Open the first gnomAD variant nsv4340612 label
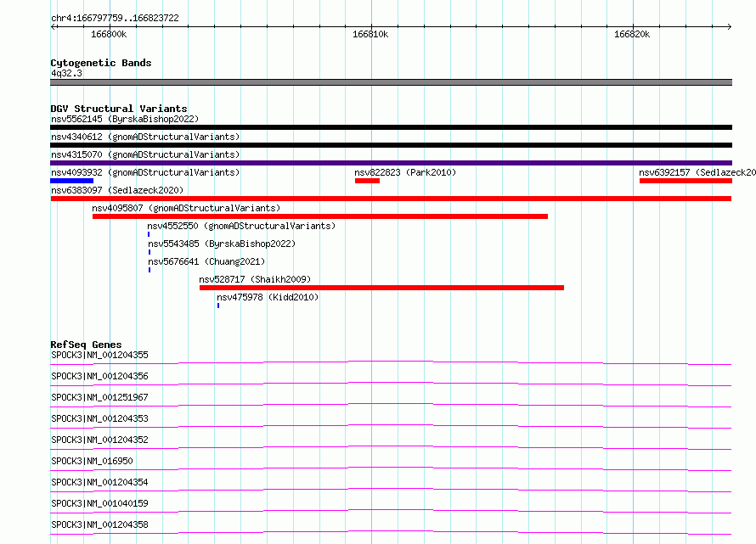756x544 pixels. pyautogui.click(x=145, y=137)
